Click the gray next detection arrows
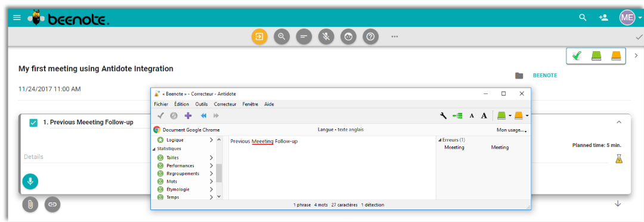 [216, 116]
